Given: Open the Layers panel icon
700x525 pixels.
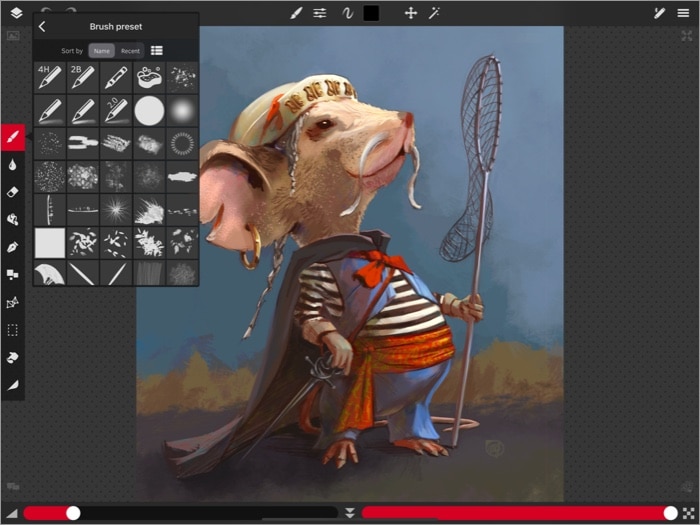Looking at the screenshot, I should (14, 13).
